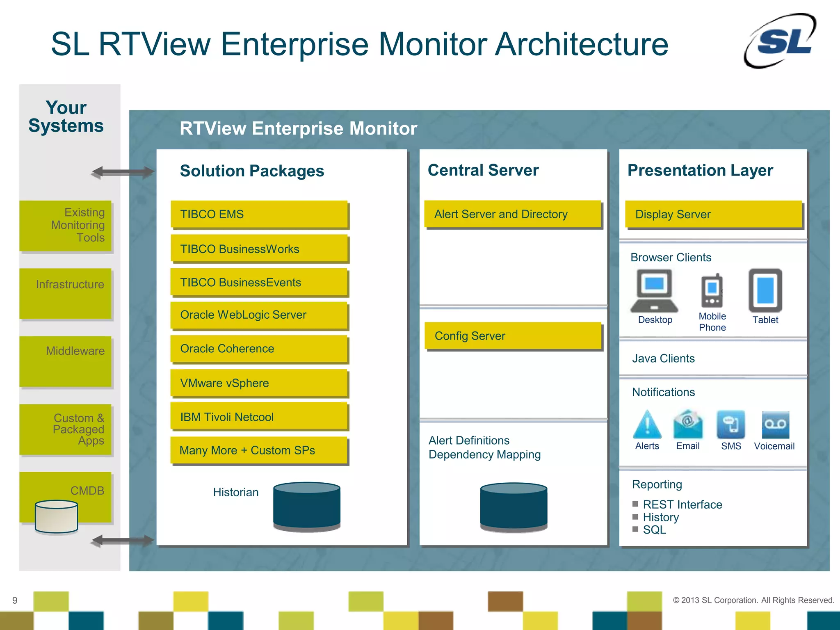840x630 pixels.
Task: Click the Tablet device icon
Action: coord(765,290)
